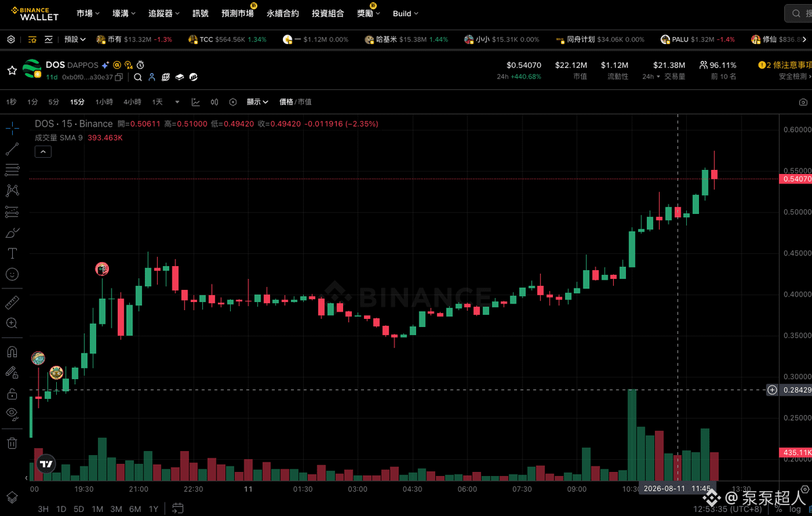Open the indicators icon in chart toolbar
This screenshot has height=516, width=812.
196,102
